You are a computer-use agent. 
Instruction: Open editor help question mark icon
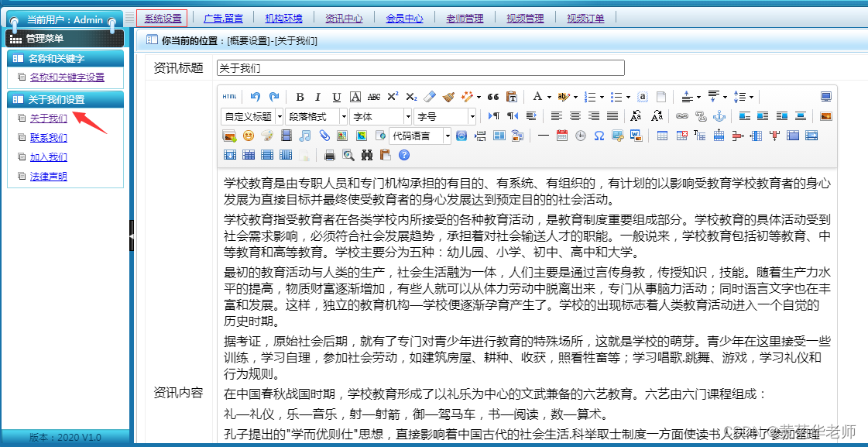tap(403, 155)
